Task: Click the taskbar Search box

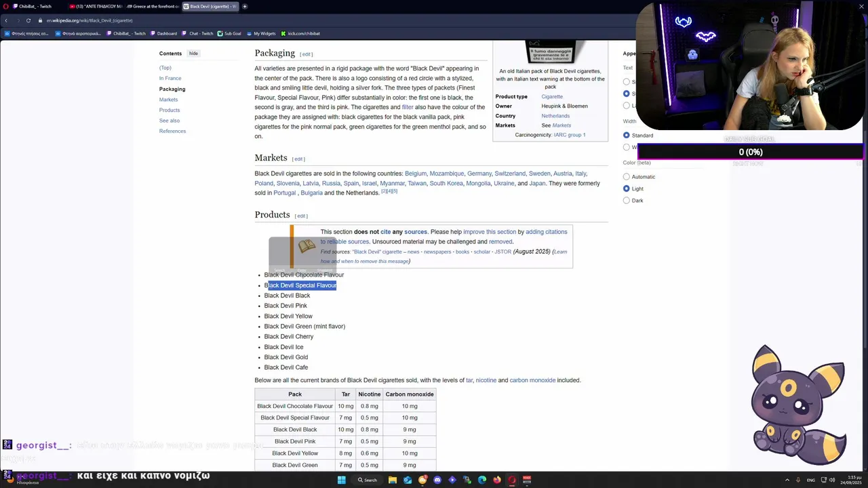Action: click(x=368, y=480)
